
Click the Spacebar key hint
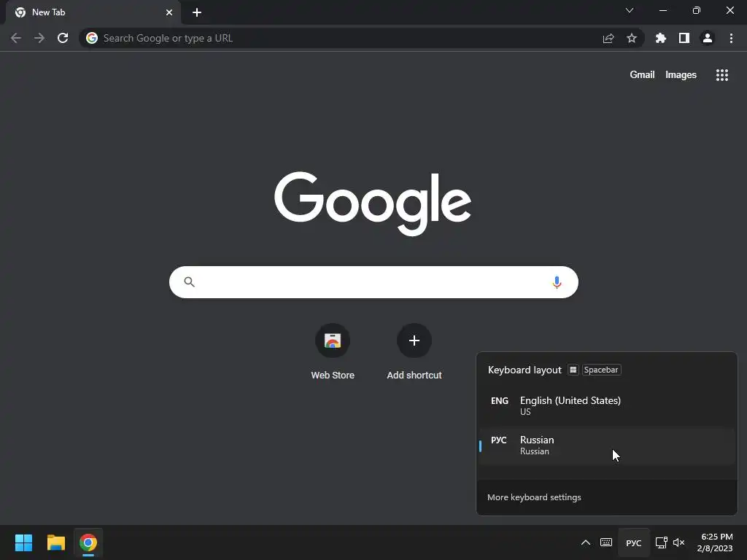click(x=601, y=370)
